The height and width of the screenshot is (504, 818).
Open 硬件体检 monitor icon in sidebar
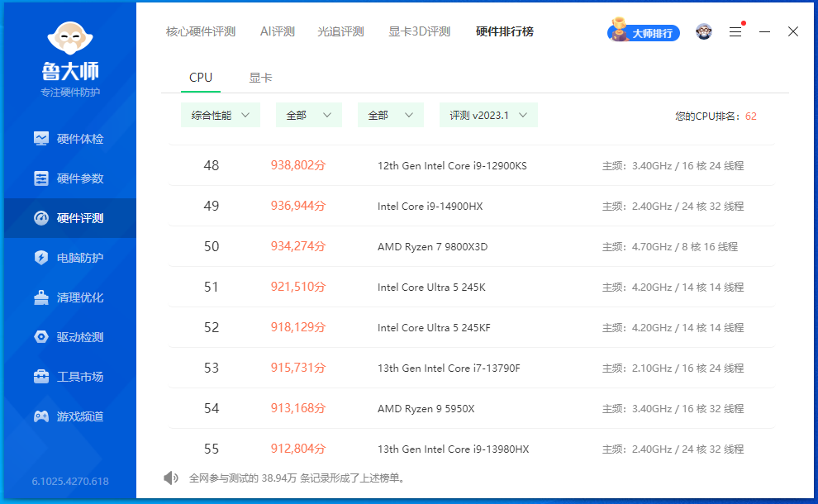pyautogui.click(x=41, y=138)
